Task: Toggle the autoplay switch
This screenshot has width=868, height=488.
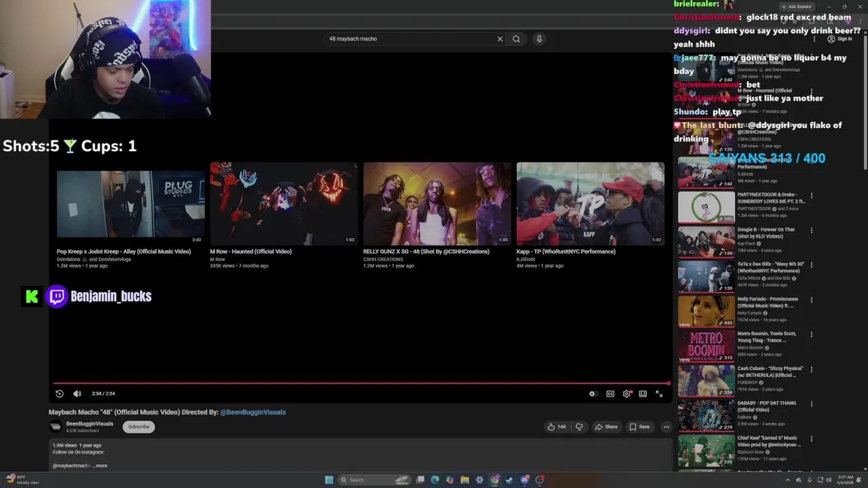Action: (593, 393)
